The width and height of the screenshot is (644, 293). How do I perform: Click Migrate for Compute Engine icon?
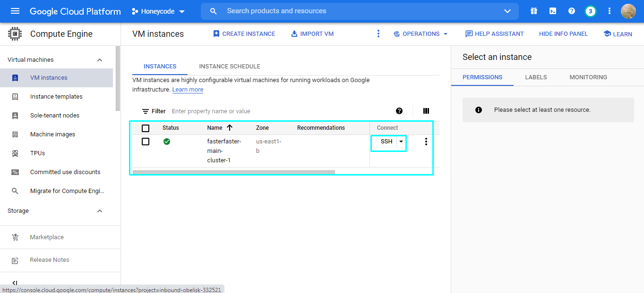pos(15,191)
